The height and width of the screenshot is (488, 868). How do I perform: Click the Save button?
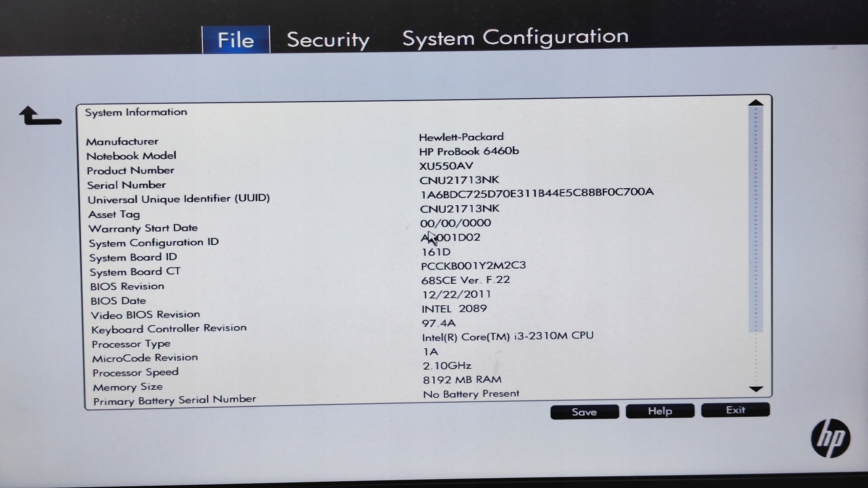pos(585,412)
